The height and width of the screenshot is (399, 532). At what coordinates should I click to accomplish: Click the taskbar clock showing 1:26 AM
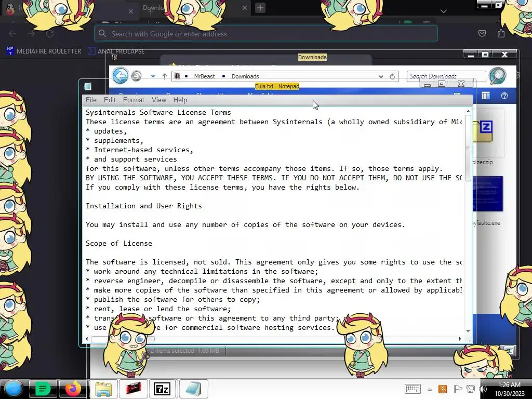click(x=509, y=389)
